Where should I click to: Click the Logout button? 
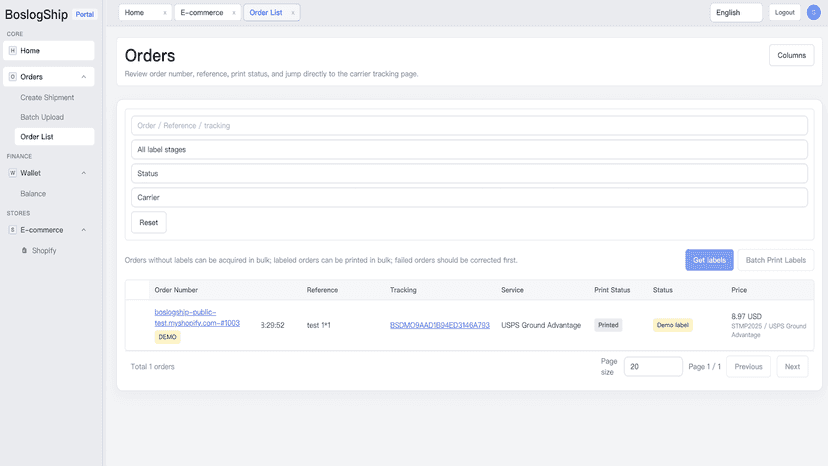(x=784, y=12)
